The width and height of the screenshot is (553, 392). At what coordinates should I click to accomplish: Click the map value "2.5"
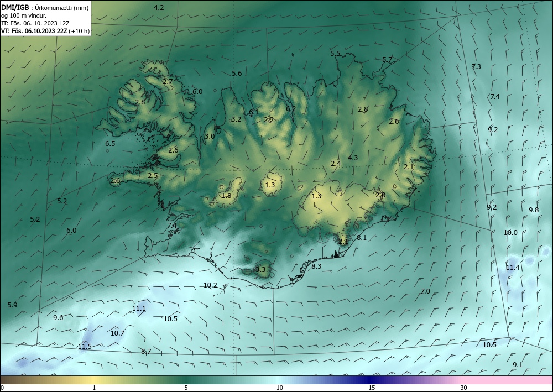pyautogui.click(x=153, y=176)
